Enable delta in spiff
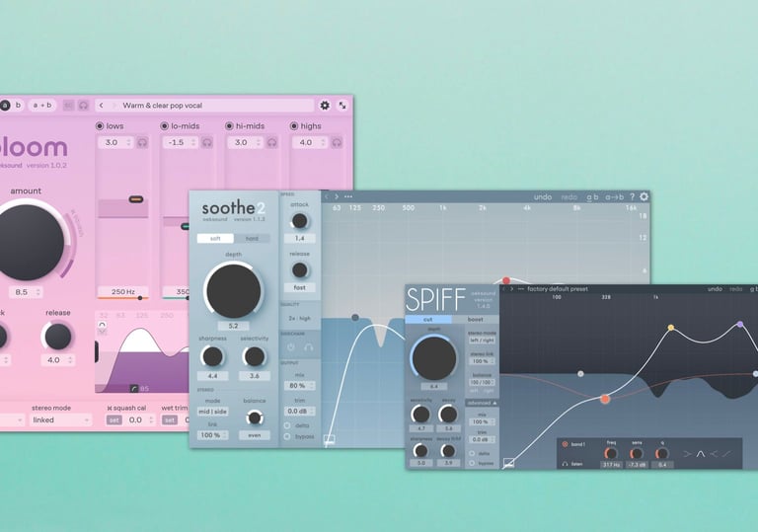 click(x=472, y=454)
